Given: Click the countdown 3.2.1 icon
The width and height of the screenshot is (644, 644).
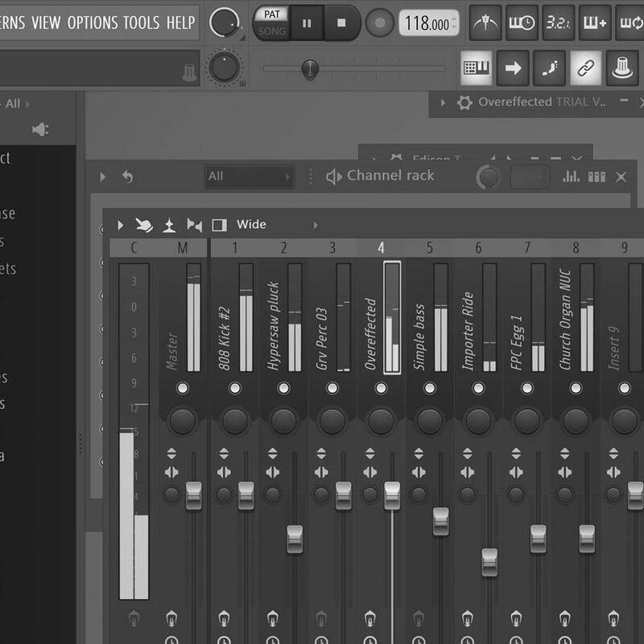Looking at the screenshot, I should [x=559, y=23].
